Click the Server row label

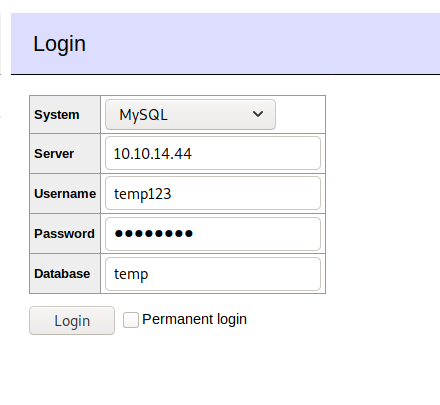click(x=54, y=154)
